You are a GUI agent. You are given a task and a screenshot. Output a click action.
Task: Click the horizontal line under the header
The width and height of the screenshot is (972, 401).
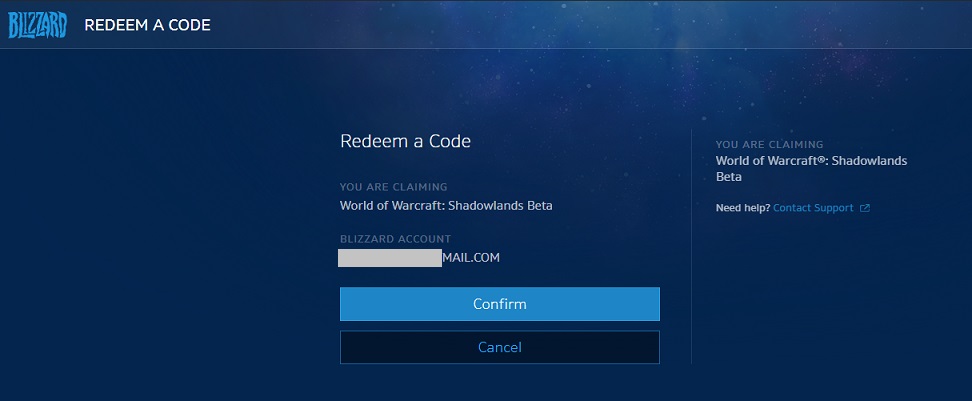(486, 48)
